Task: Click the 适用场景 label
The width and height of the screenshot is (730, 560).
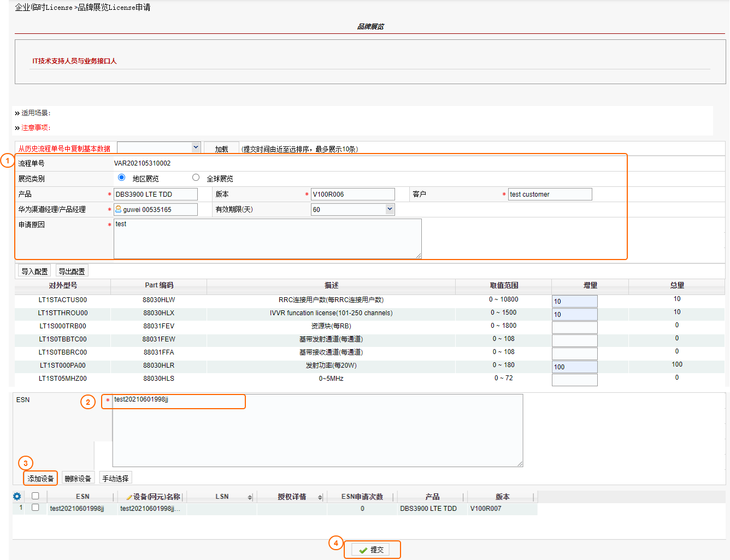Action: click(x=36, y=113)
